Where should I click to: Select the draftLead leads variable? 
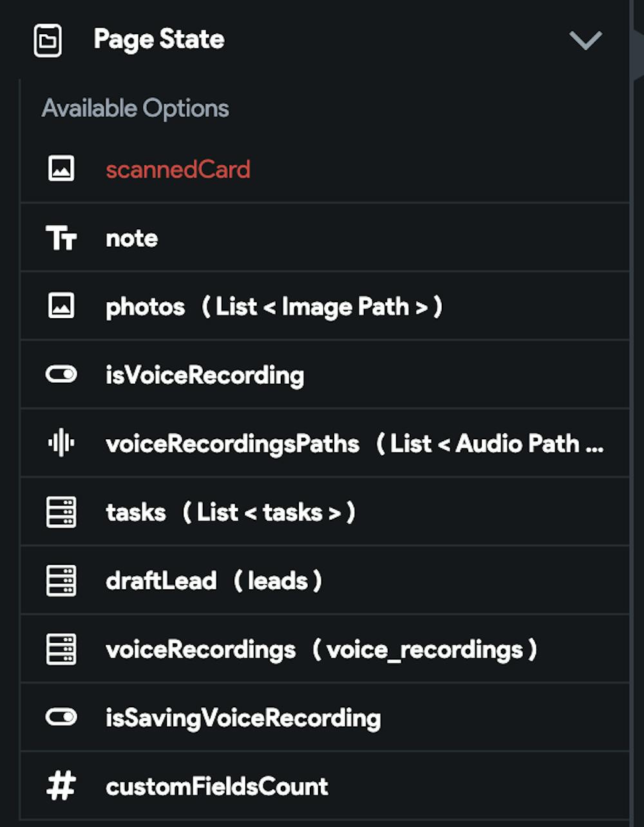click(x=214, y=580)
